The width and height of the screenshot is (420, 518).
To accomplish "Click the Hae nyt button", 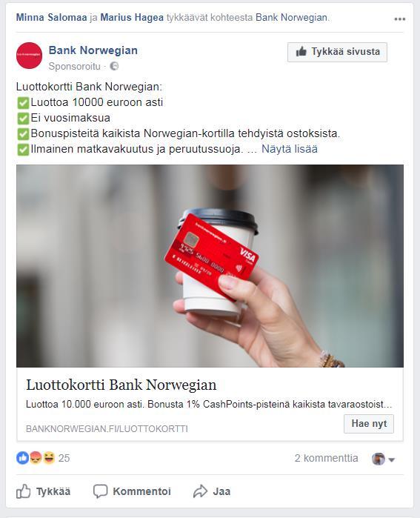I will pyautogui.click(x=369, y=424).
